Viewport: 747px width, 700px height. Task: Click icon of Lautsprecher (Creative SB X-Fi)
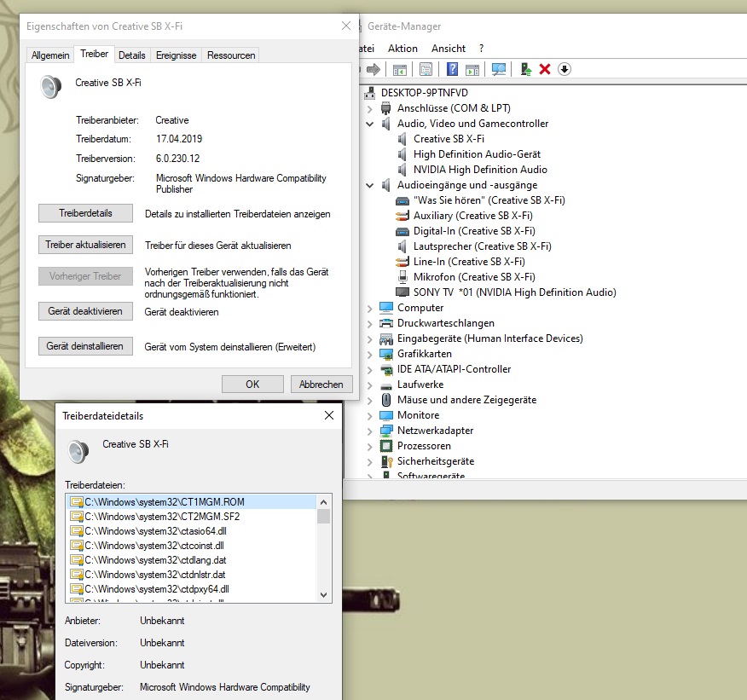(402, 246)
